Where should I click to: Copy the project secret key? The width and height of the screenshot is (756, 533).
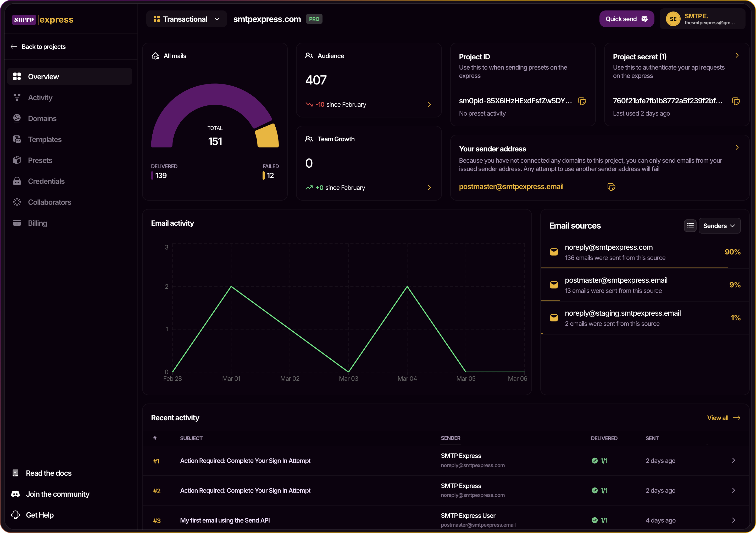736,101
